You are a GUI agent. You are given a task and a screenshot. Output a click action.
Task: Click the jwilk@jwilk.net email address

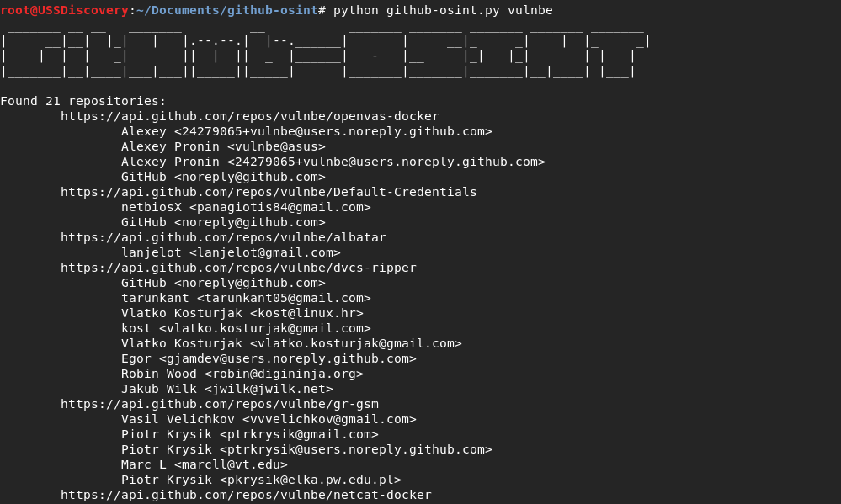(269, 389)
